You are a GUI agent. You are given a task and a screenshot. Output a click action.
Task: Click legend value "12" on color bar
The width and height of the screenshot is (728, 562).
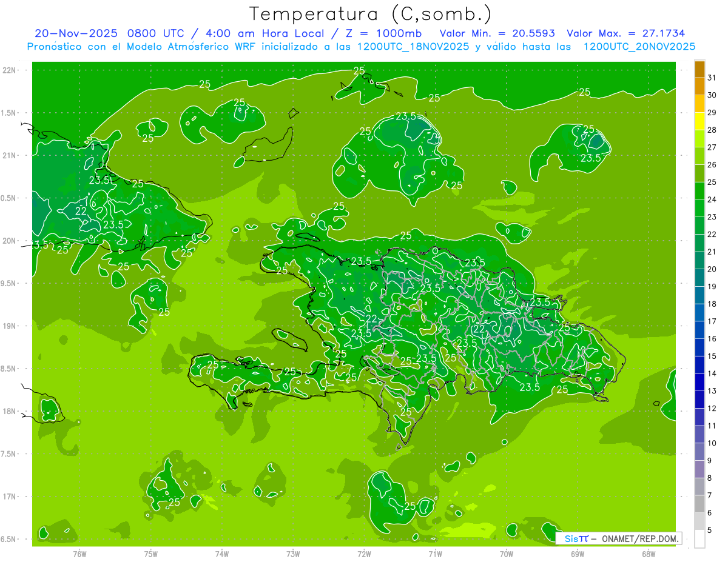(x=712, y=409)
